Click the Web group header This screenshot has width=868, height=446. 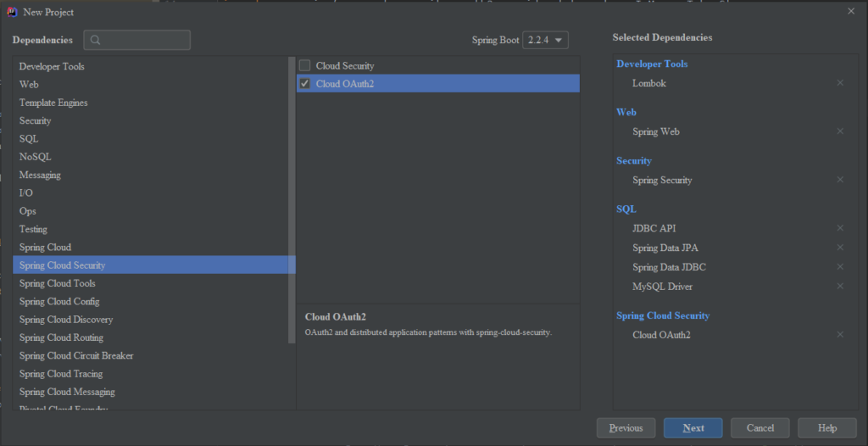click(626, 112)
